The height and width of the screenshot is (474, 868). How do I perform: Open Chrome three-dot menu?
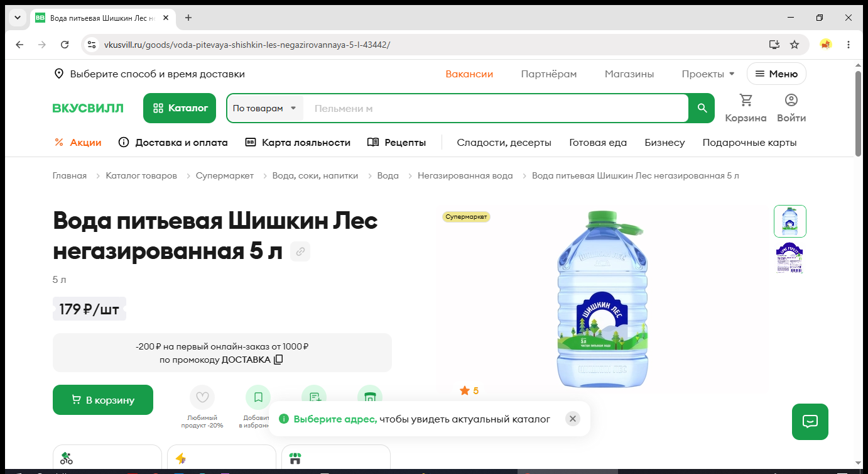(x=849, y=45)
